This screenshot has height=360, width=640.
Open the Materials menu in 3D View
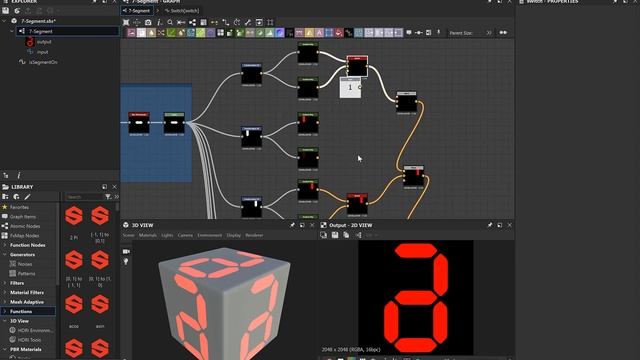[148, 236]
